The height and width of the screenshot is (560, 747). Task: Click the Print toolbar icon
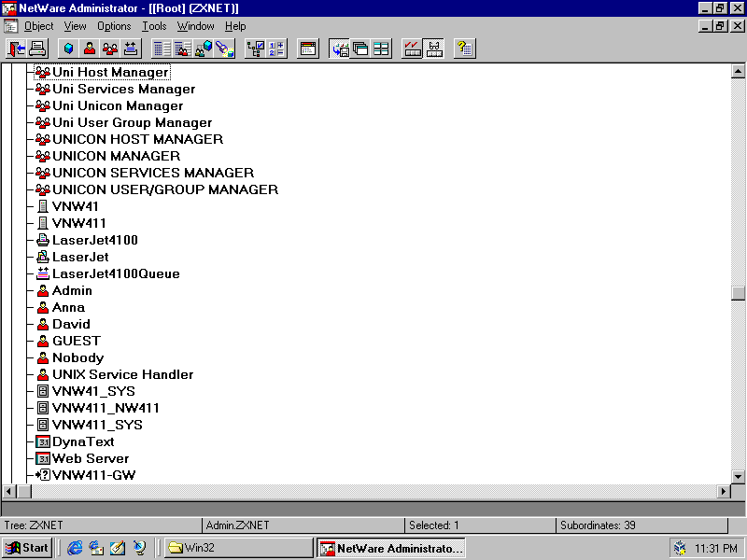coord(37,49)
